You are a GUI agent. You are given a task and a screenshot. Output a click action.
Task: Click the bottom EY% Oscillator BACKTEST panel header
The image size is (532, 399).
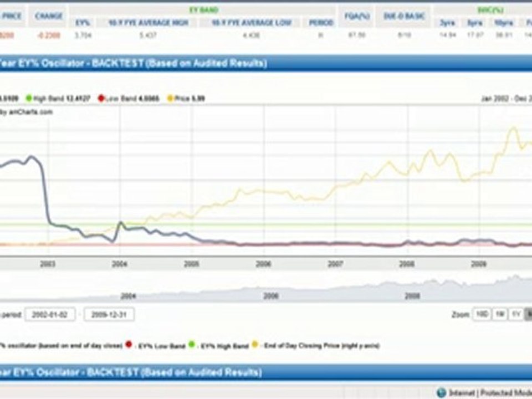[266, 372]
